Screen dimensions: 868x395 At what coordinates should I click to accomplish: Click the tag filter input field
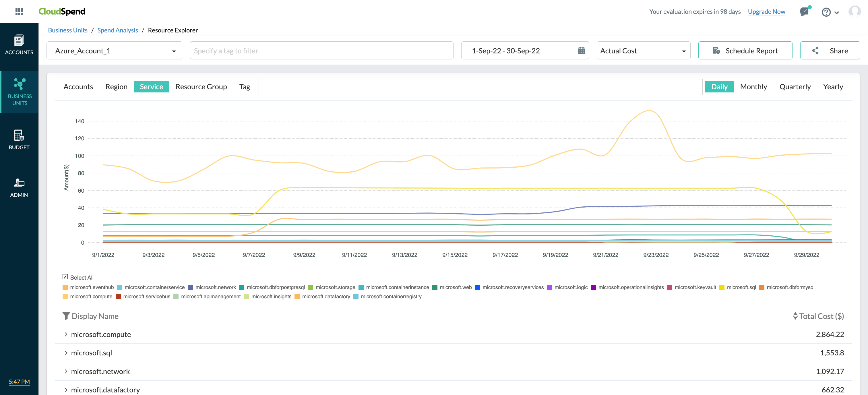[321, 51]
